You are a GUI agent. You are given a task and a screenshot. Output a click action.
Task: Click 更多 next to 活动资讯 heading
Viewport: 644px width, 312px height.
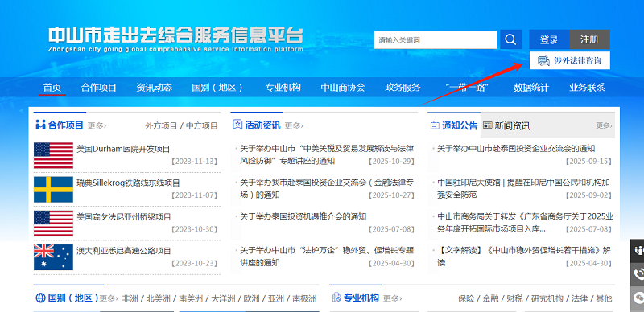click(294, 125)
